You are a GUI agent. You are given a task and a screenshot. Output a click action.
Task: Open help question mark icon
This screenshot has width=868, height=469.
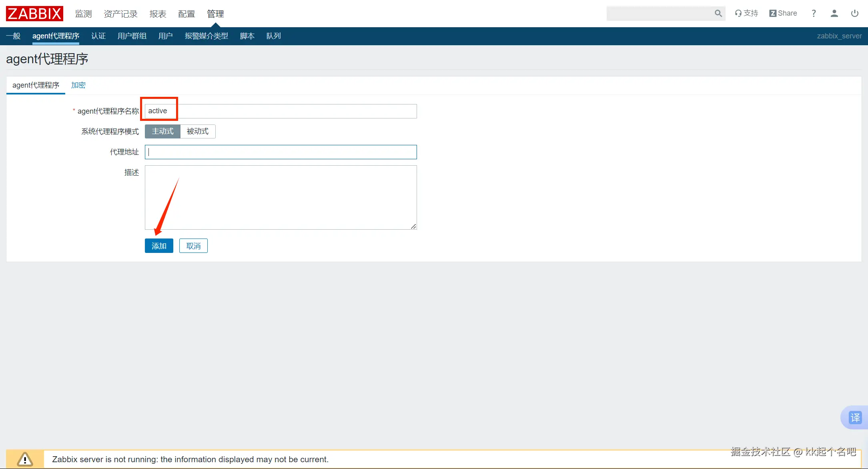click(x=814, y=13)
